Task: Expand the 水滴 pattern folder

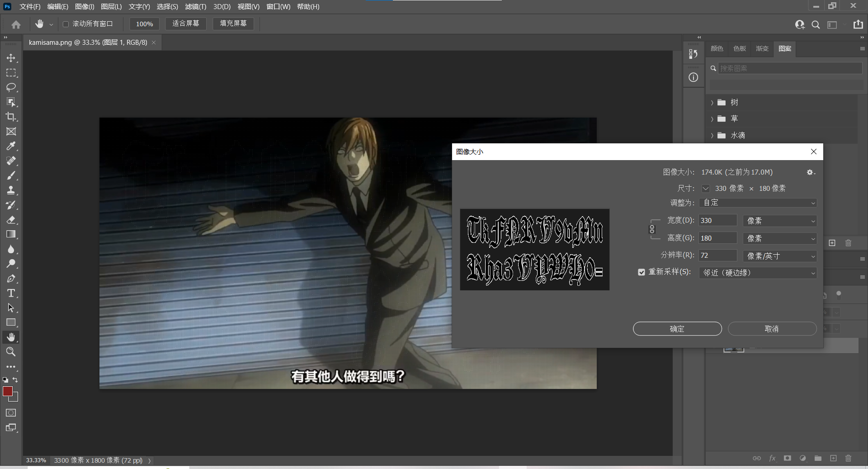Action: click(x=712, y=136)
